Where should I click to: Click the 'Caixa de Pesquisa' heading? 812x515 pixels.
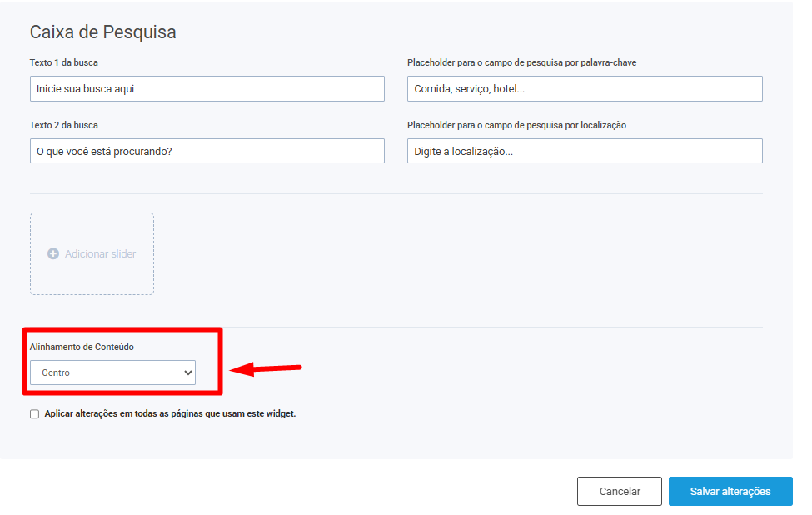point(102,32)
